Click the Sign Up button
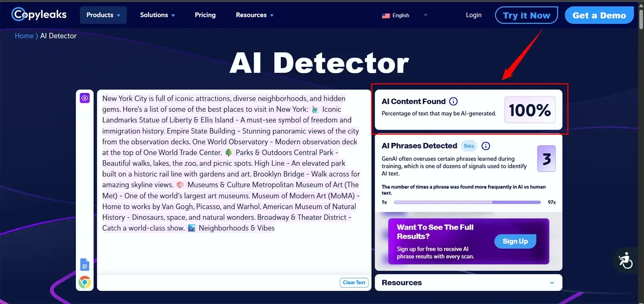The width and height of the screenshot is (644, 304). point(515,241)
